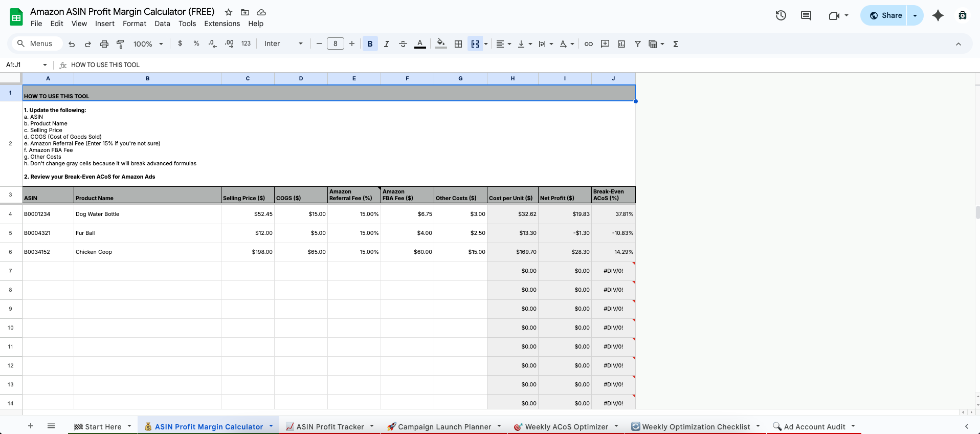The width and height of the screenshot is (980, 434).
Task: Open the Data menu
Action: (162, 24)
